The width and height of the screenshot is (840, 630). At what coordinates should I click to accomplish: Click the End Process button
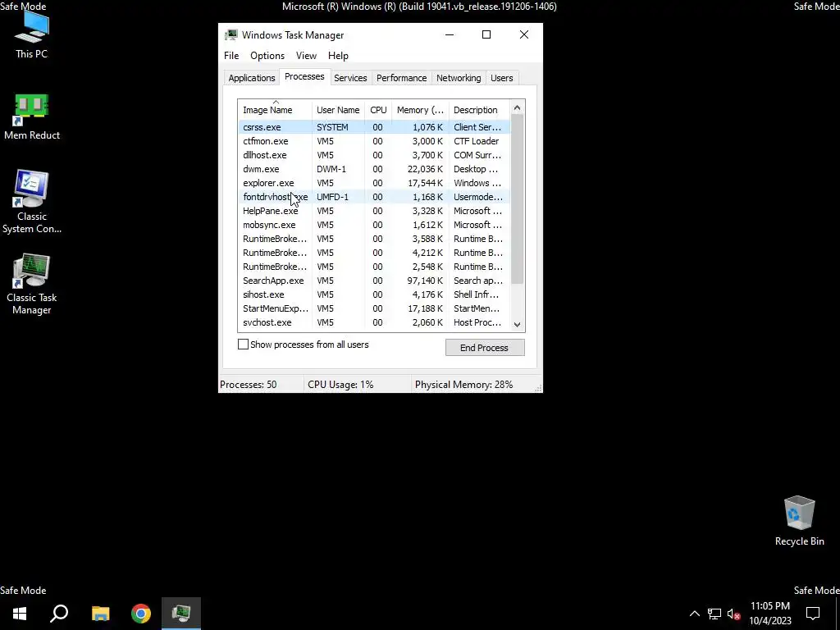click(x=485, y=348)
